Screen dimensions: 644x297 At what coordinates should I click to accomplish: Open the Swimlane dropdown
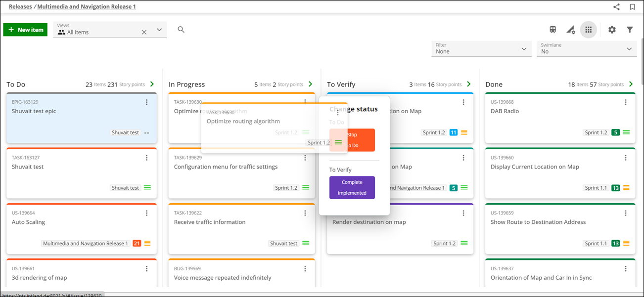coord(587,48)
